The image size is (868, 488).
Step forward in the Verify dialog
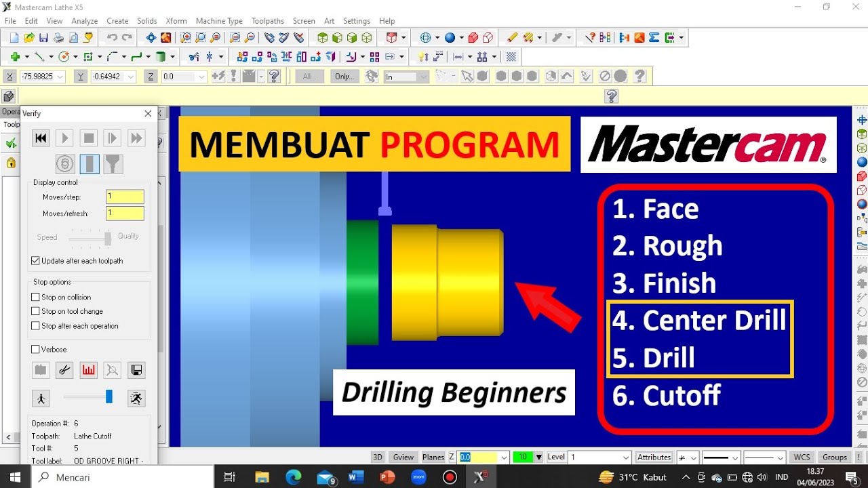[113, 138]
